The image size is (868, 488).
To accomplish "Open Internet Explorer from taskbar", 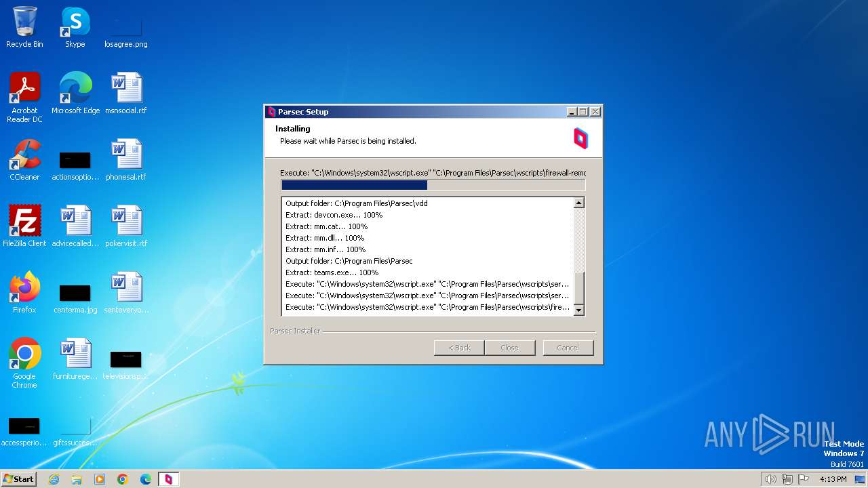I will pos(54,479).
